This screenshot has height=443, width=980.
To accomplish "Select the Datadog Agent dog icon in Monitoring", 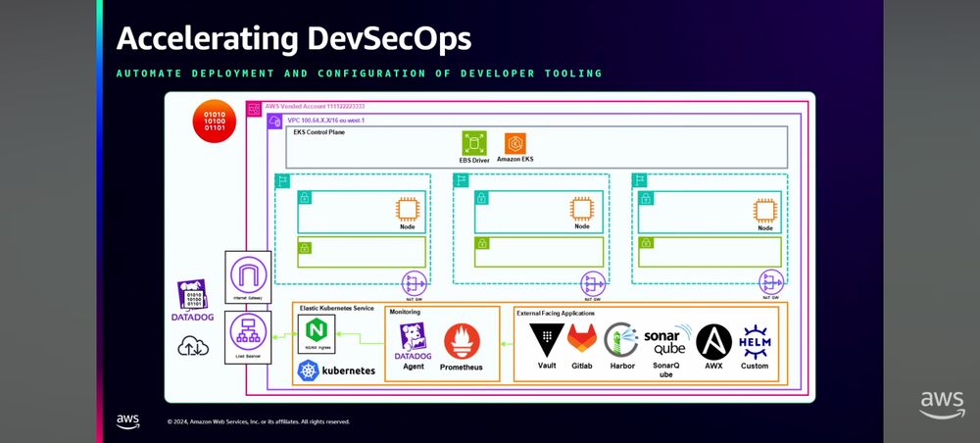I will coord(413,341).
